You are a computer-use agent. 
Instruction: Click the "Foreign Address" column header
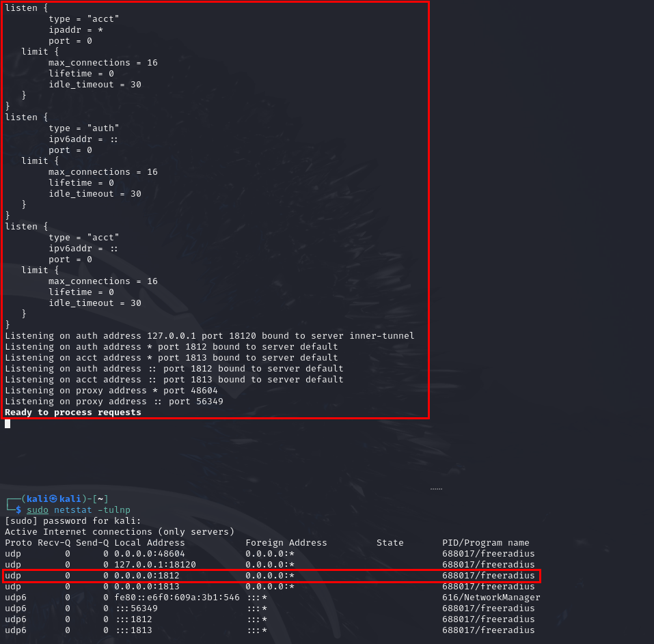point(286,543)
